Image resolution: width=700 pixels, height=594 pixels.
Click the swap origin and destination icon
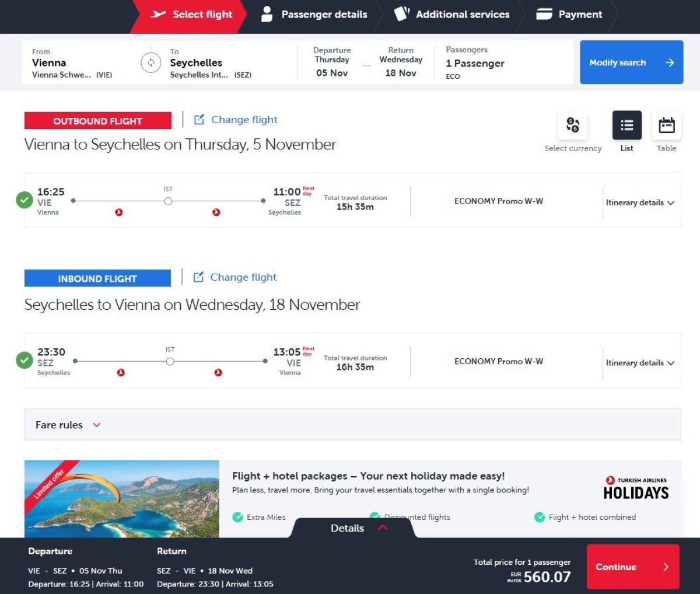[x=150, y=62]
